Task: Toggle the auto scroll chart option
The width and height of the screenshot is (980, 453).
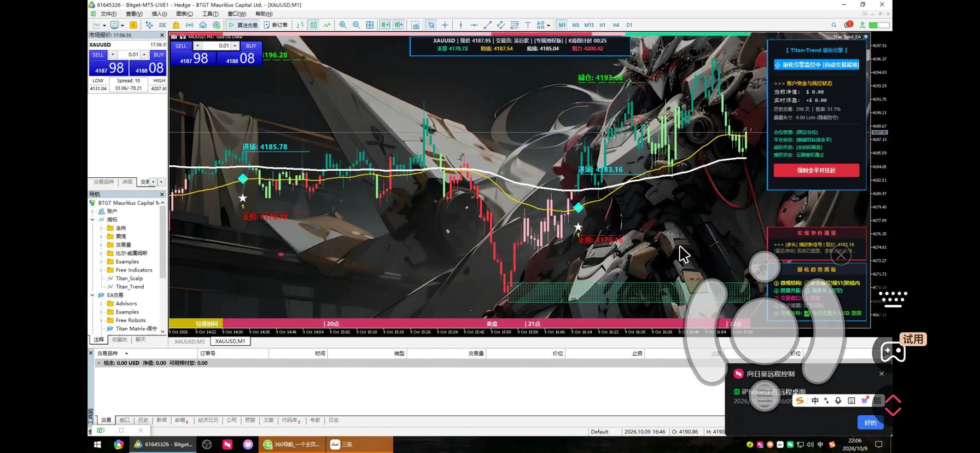Action: [x=385, y=25]
